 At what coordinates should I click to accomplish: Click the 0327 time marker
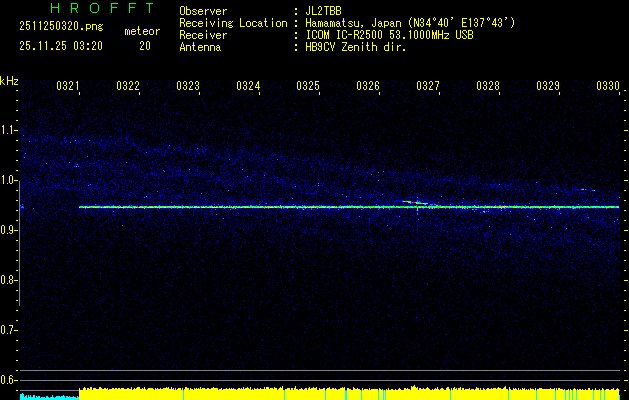click(428, 87)
